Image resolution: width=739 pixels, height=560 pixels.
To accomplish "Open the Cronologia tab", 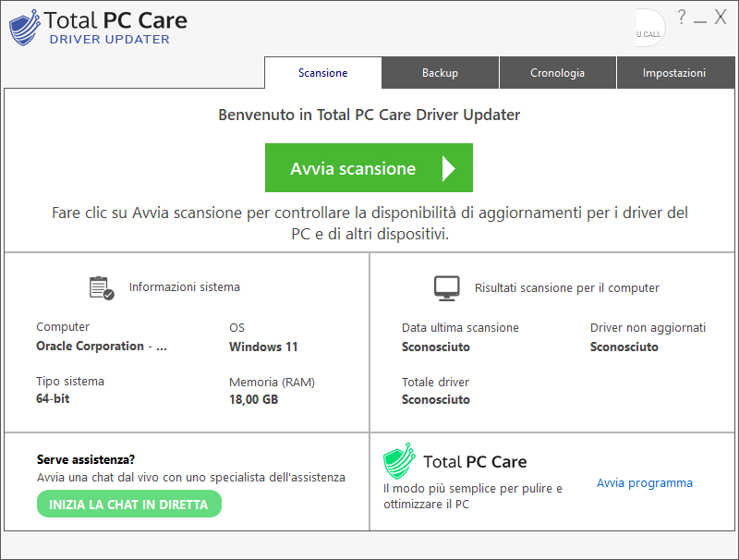I will (x=558, y=73).
